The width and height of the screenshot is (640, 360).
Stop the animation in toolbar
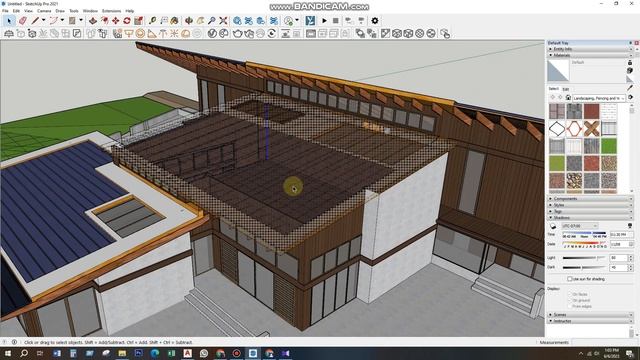[336, 20]
